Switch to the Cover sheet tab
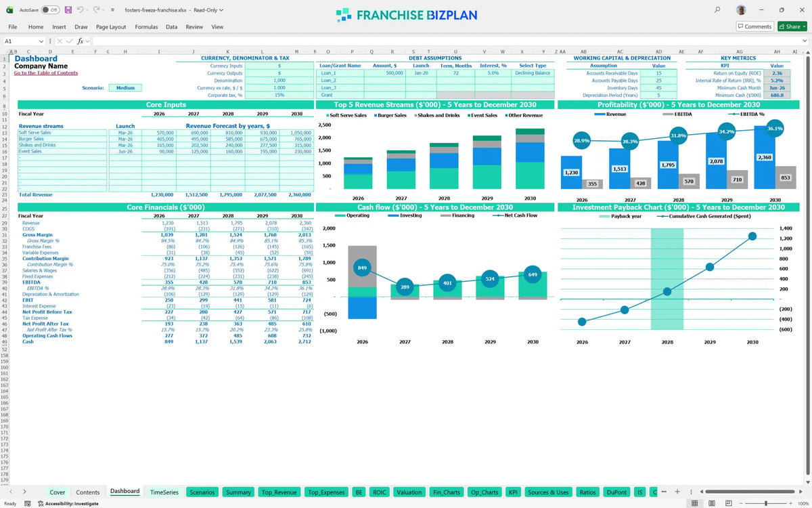Image resolution: width=812 pixels, height=508 pixels. point(58,492)
